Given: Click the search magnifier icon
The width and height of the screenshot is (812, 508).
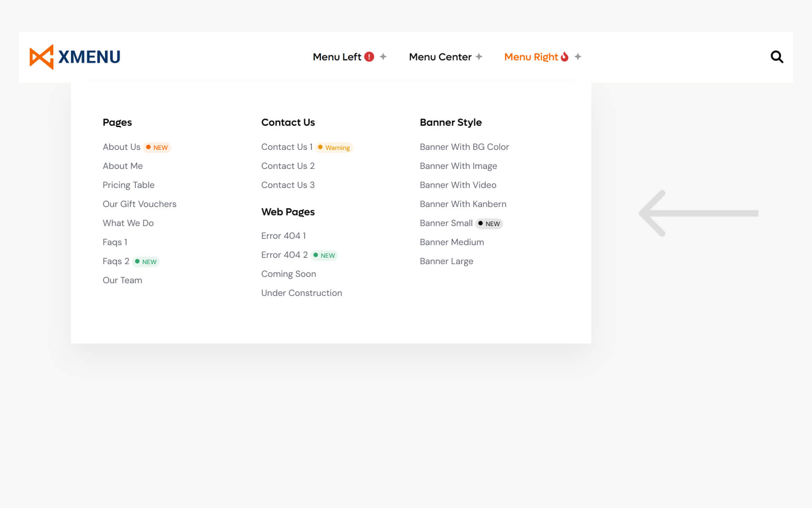Looking at the screenshot, I should 776,57.
